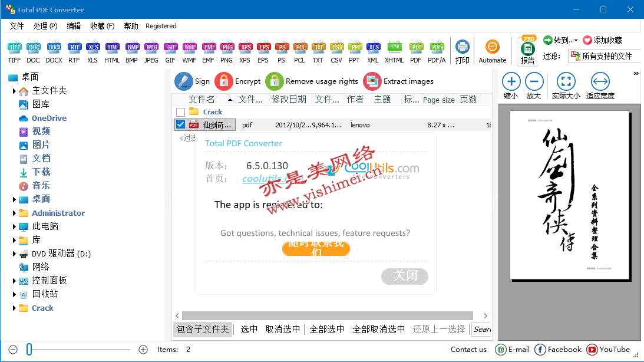Screen dimensions: 644x362
Task: Convert to BMP format
Action: [x=132, y=52]
